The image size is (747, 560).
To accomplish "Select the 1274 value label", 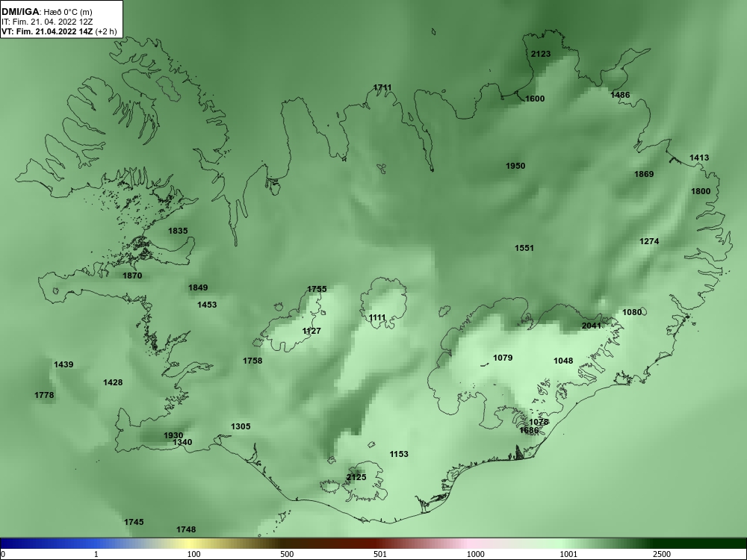I will pos(649,241).
